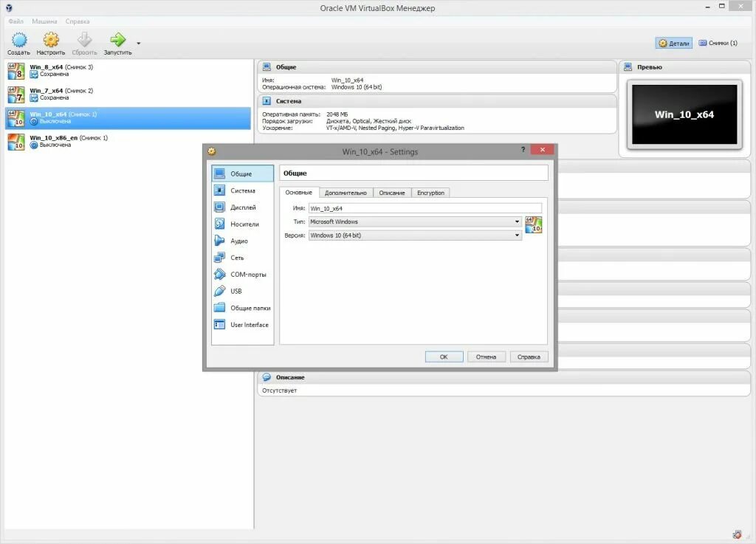Click OK in Settings dialog
The height and width of the screenshot is (544, 756).
444,357
